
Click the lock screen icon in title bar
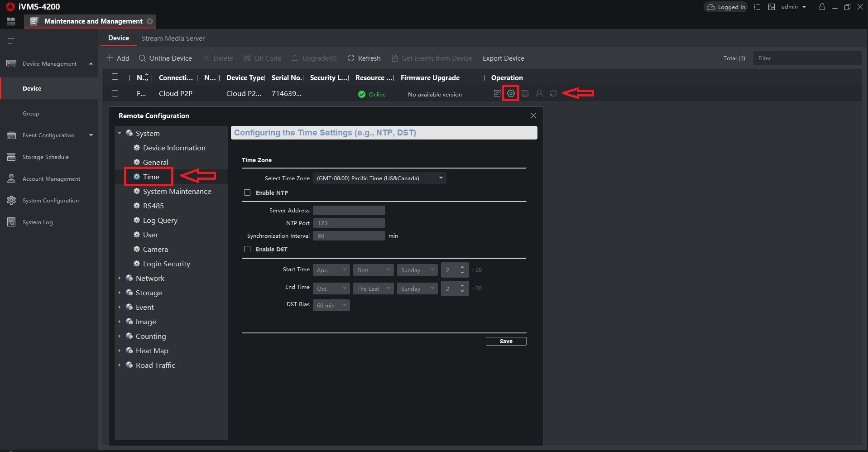click(x=822, y=7)
